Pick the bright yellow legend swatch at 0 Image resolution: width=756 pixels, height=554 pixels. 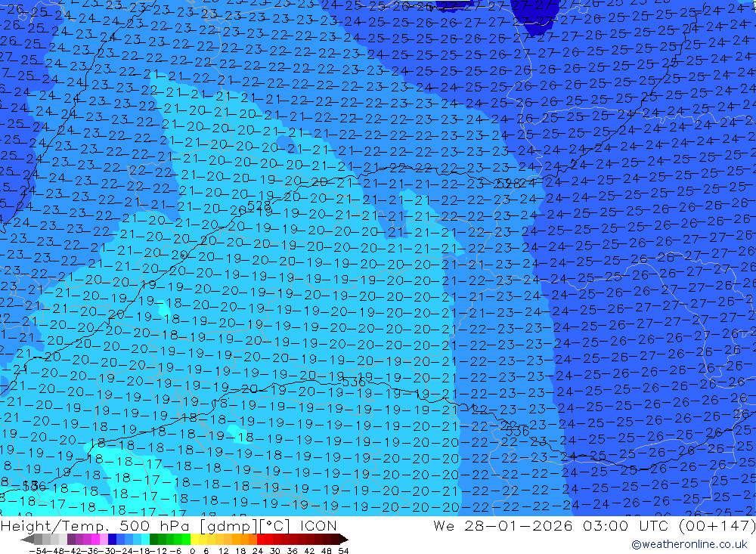[194, 539]
